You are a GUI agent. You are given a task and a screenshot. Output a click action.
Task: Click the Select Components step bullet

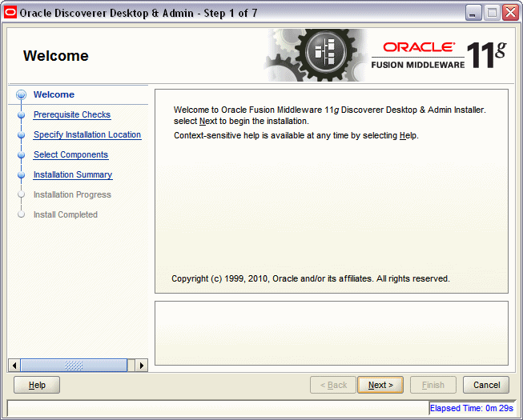(x=21, y=155)
